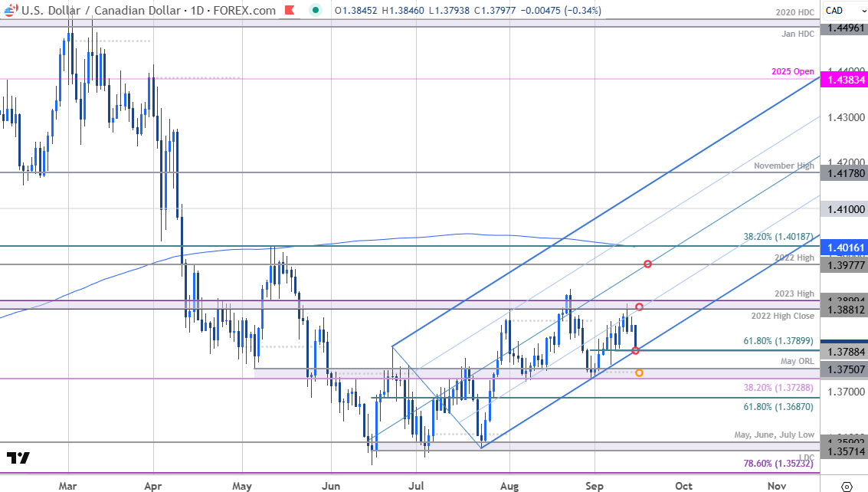The height and width of the screenshot is (492, 868).
Task: Click the 1.39777 price axis label
Action: [844, 265]
